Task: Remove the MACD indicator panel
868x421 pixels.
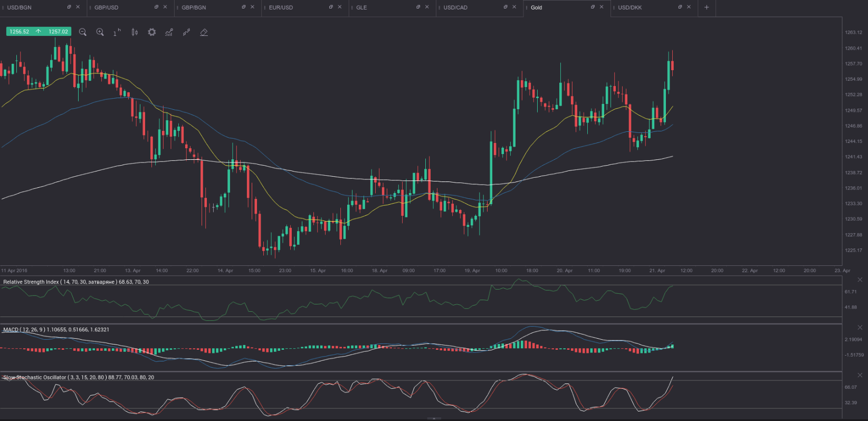Action: click(x=860, y=328)
